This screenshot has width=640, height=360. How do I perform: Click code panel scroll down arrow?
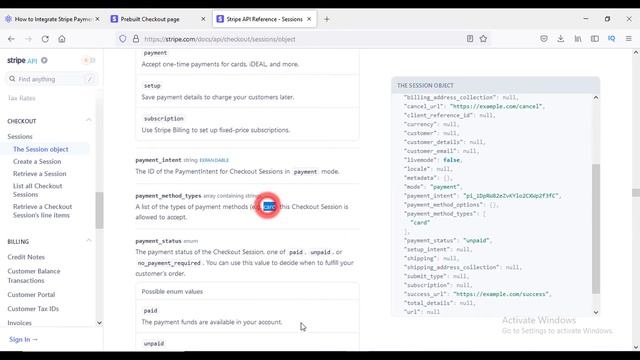(596, 312)
